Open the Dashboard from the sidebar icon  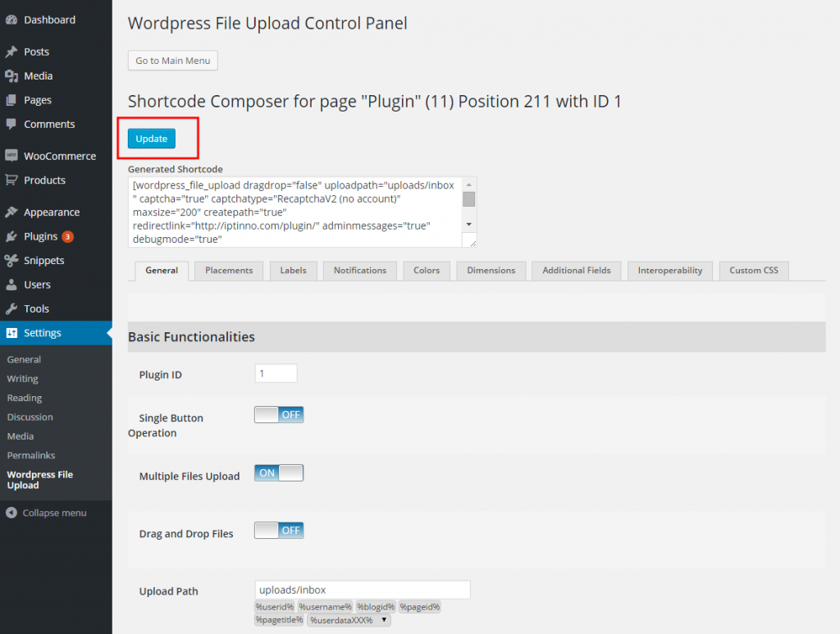(12, 19)
